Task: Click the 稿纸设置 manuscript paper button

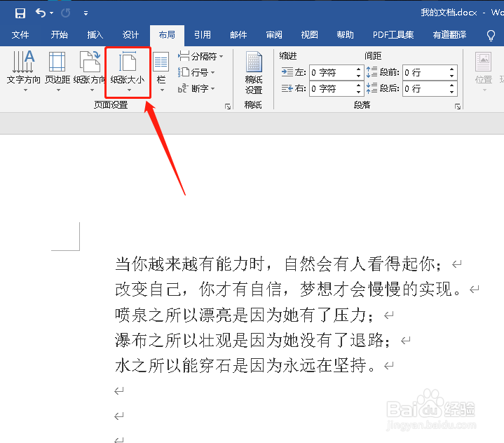Action: tap(254, 73)
